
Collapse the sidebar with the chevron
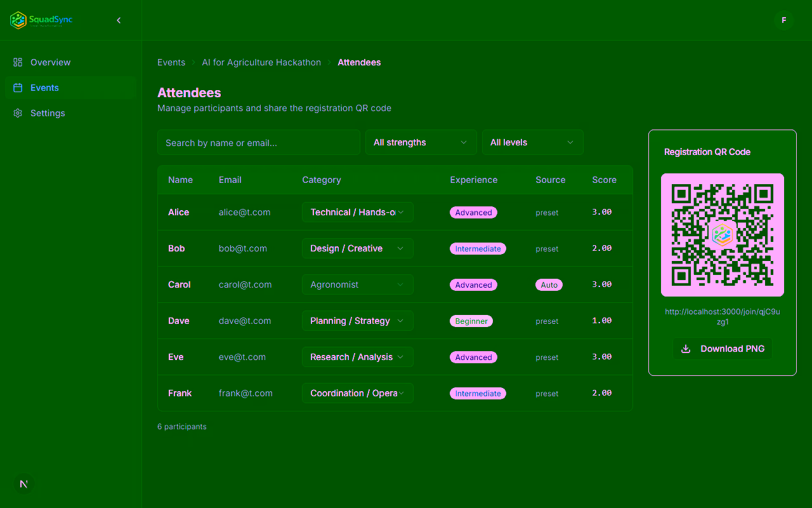tap(119, 20)
